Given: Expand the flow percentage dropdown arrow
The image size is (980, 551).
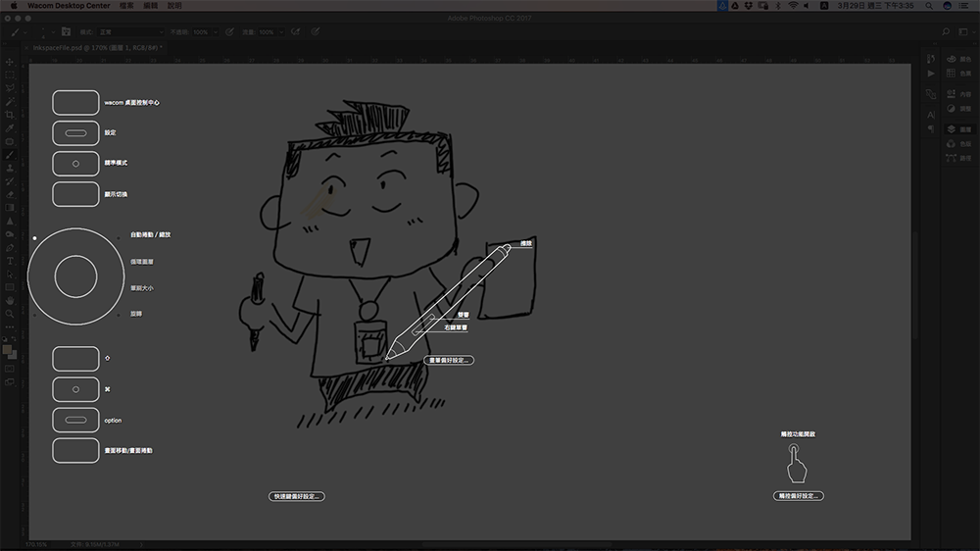Looking at the screenshot, I should coord(284,32).
